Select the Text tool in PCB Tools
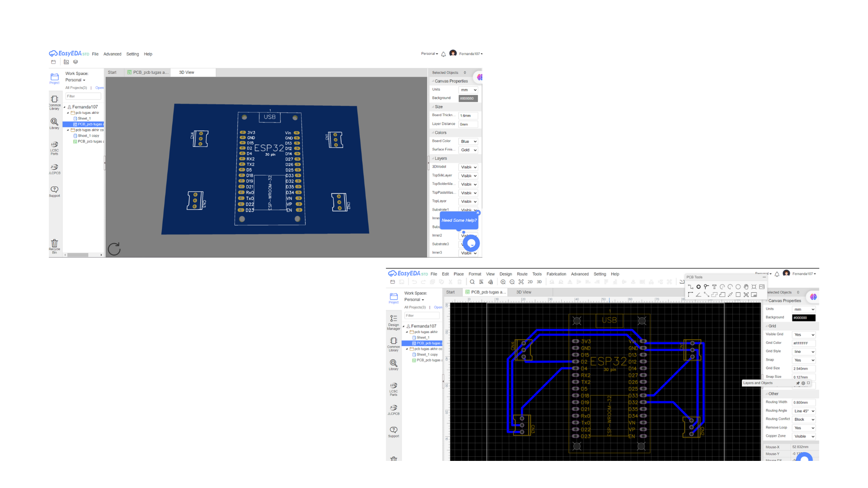The width and height of the screenshot is (868, 488). pyautogui.click(x=714, y=286)
